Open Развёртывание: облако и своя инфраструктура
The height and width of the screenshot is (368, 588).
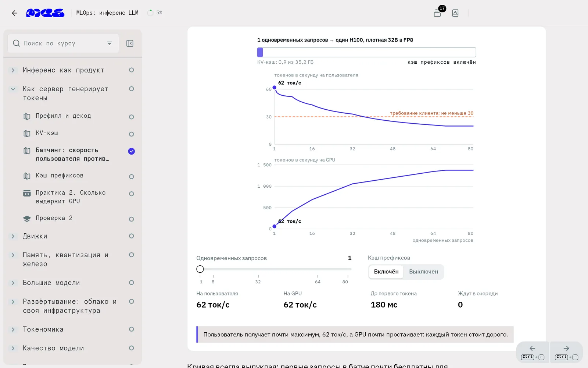(70, 306)
